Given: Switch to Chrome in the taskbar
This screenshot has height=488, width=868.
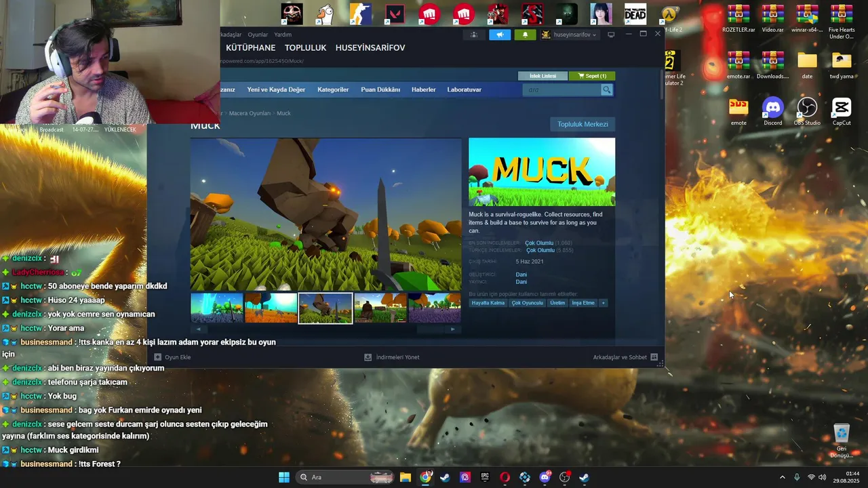Looking at the screenshot, I should point(425,477).
